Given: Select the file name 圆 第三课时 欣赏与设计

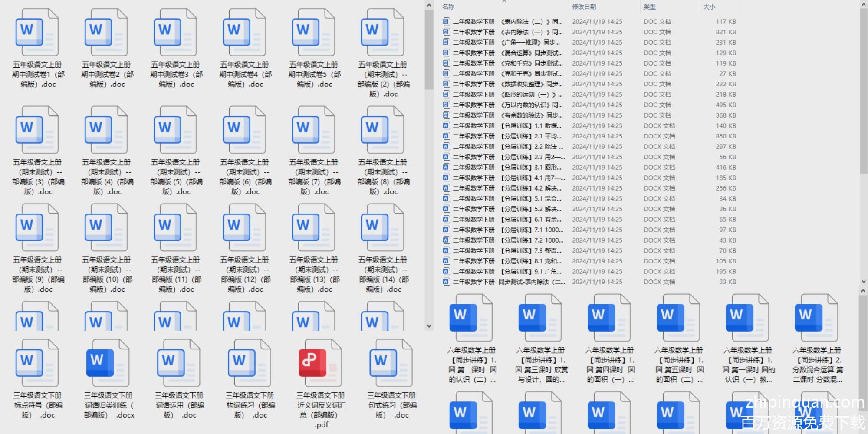Looking at the screenshot, I should [x=541, y=365].
